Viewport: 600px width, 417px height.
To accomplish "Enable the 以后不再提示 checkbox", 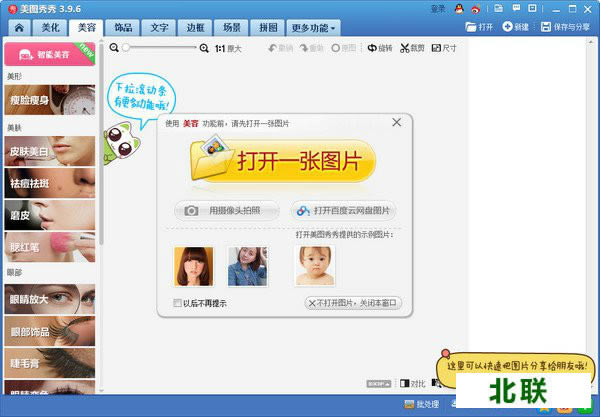I will (178, 303).
